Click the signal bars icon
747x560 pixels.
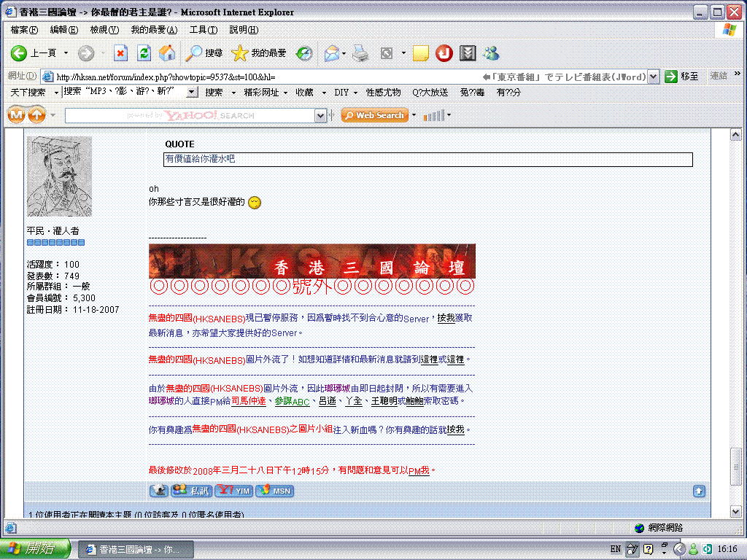click(x=434, y=115)
